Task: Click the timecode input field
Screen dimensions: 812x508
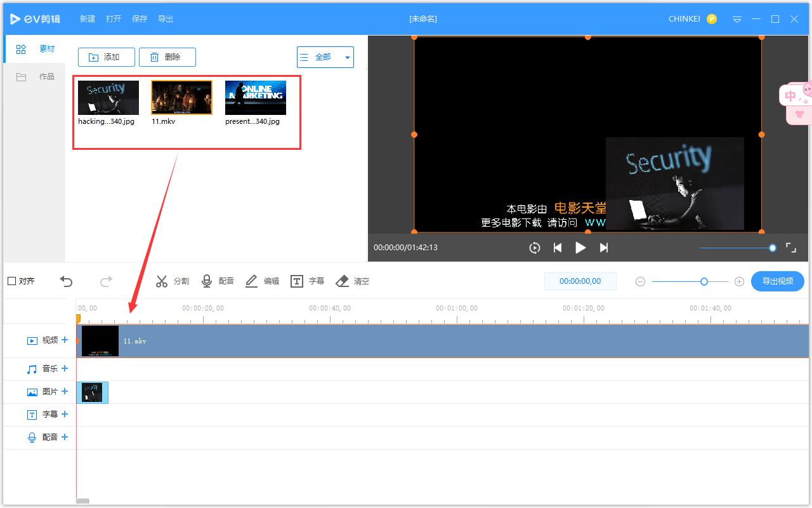Action: [580, 281]
